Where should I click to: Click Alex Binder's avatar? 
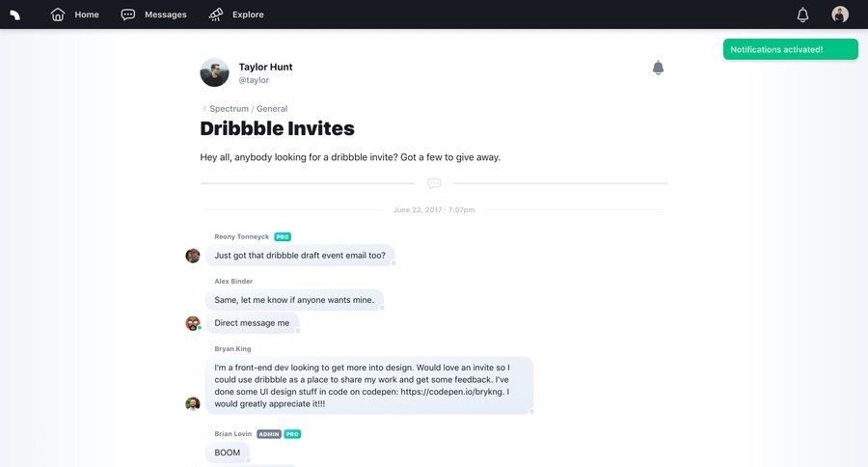tap(193, 323)
